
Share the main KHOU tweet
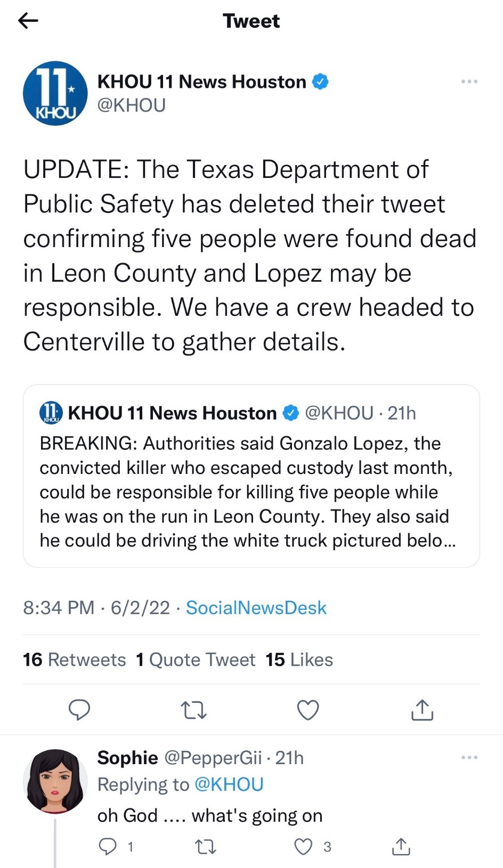(422, 710)
